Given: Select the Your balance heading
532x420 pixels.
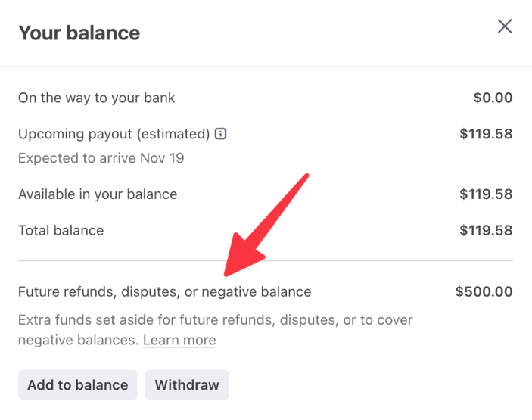Looking at the screenshot, I should tap(79, 33).
